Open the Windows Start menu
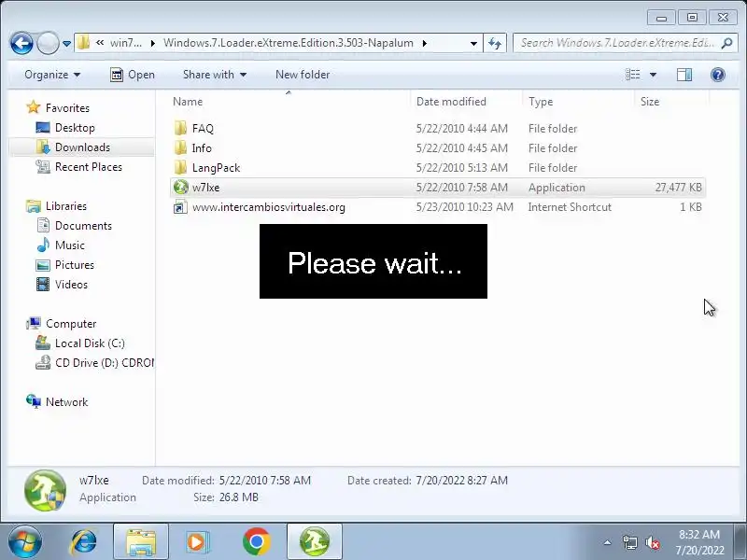 pyautogui.click(x=24, y=541)
